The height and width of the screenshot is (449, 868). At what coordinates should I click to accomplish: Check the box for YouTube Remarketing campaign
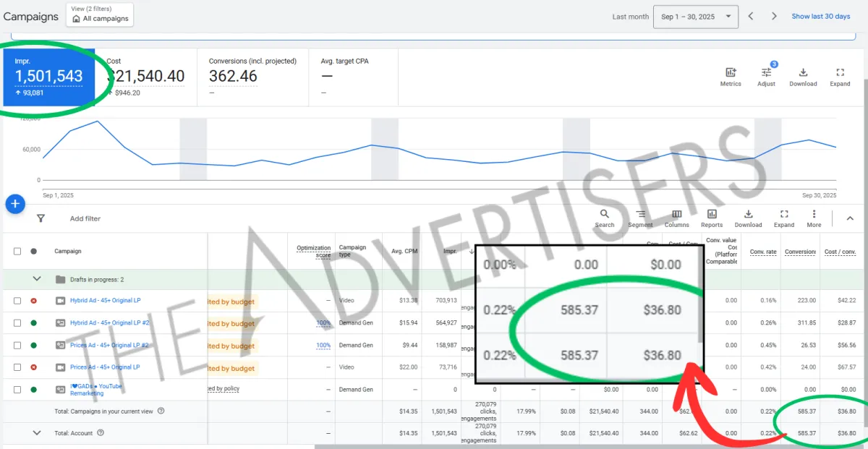17,390
